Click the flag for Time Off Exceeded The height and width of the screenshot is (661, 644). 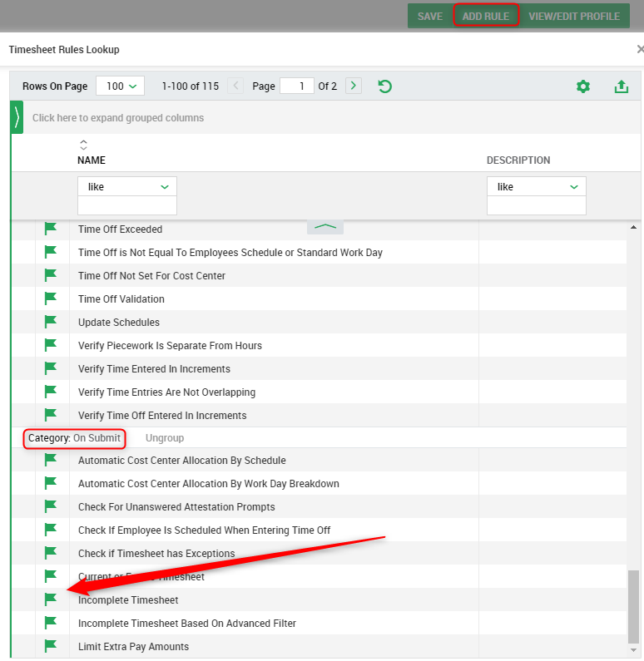point(51,229)
